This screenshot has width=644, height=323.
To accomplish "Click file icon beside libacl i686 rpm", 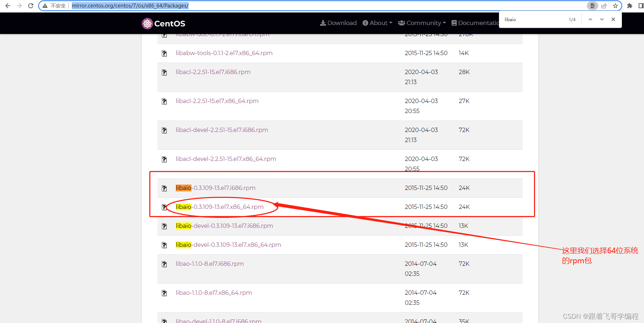I will [164, 72].
